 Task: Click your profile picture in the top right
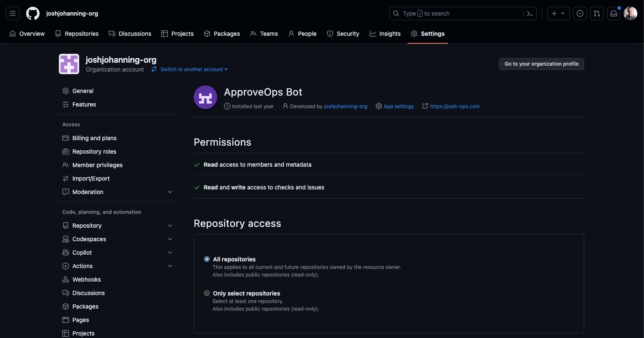click(x=630, y=13)
